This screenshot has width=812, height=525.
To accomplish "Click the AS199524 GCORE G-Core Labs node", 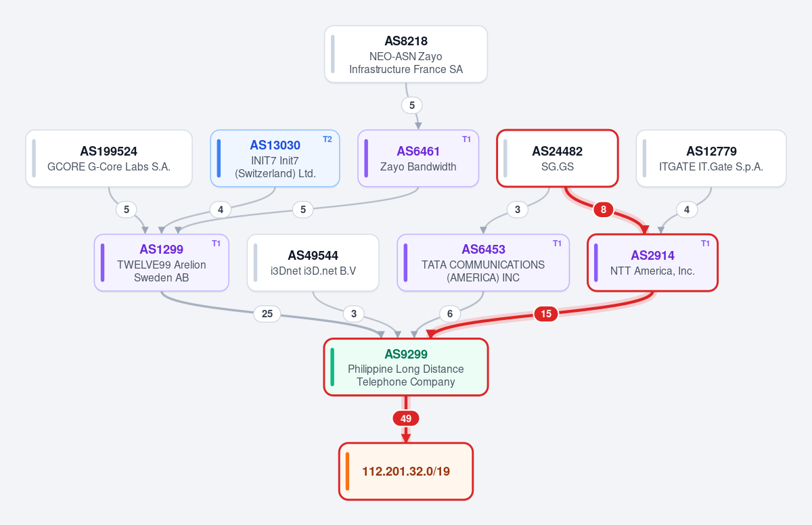I will pos(109,158).
